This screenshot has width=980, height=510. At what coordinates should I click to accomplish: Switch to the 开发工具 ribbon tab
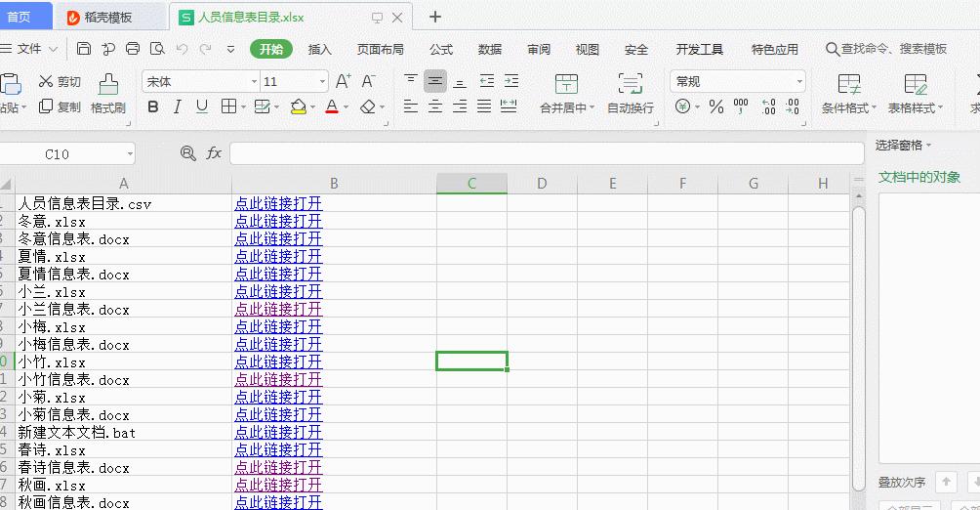(700, 50)
